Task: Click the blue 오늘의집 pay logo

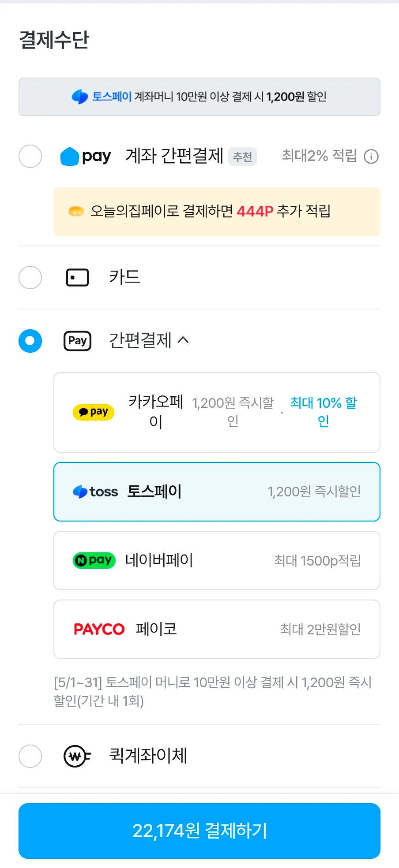Action: coord(86,156)
